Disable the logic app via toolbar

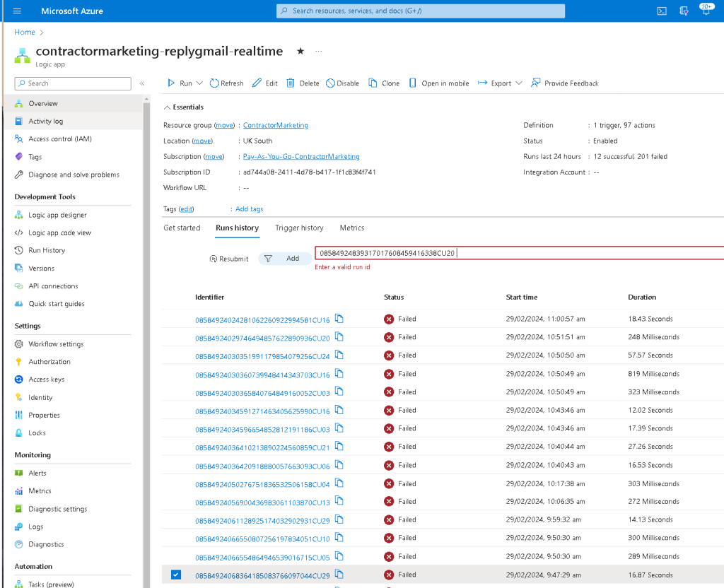point(343,83)
